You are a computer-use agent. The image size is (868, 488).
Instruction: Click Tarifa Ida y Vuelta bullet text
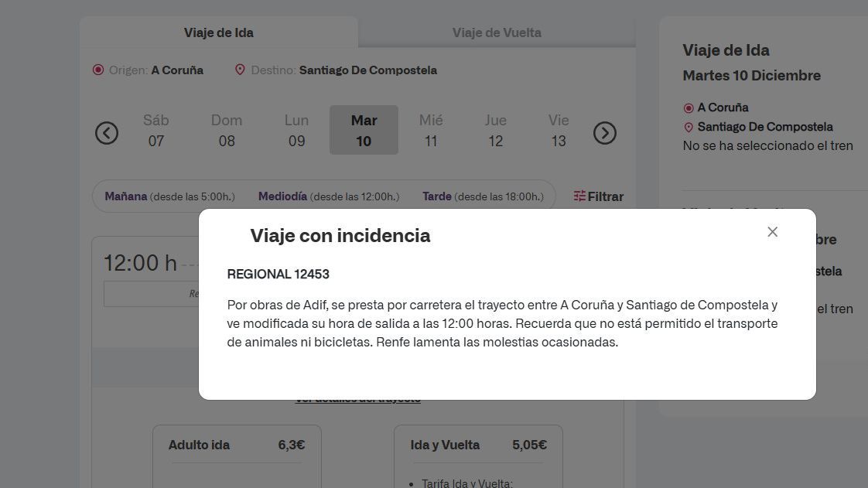tap(467, 483)
